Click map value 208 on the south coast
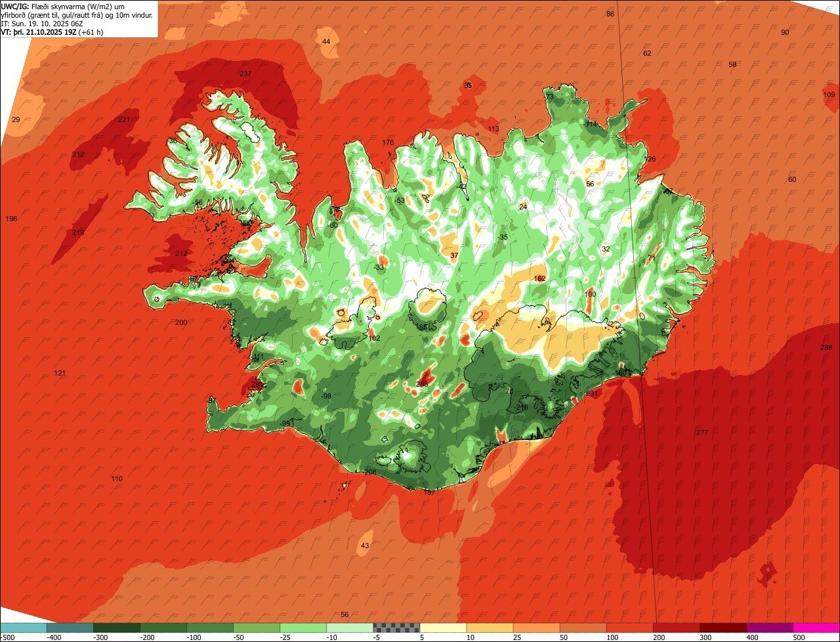 [x=370, y=472]
